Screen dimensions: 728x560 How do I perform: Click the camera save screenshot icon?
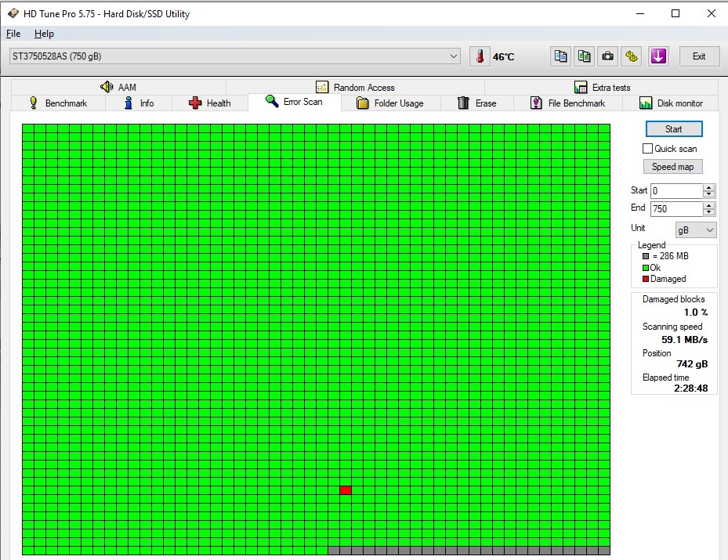tap(608, 56)
